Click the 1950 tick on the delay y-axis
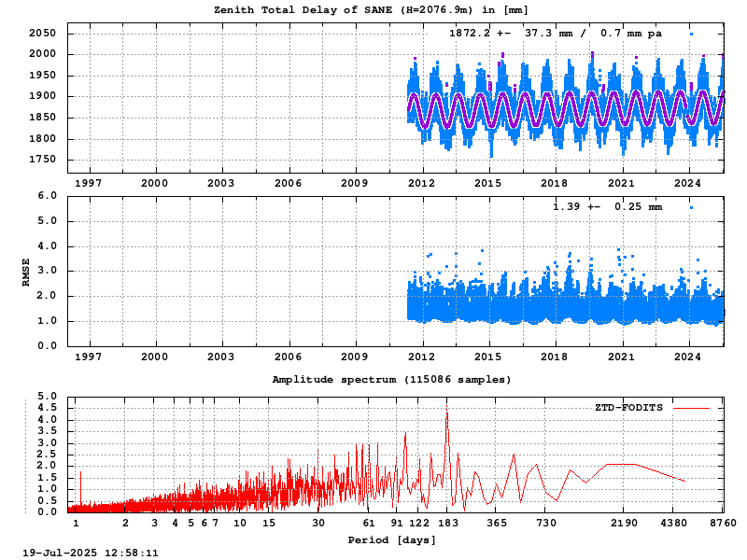This screenshot has width=747, height=560. (x=42, y=76)
